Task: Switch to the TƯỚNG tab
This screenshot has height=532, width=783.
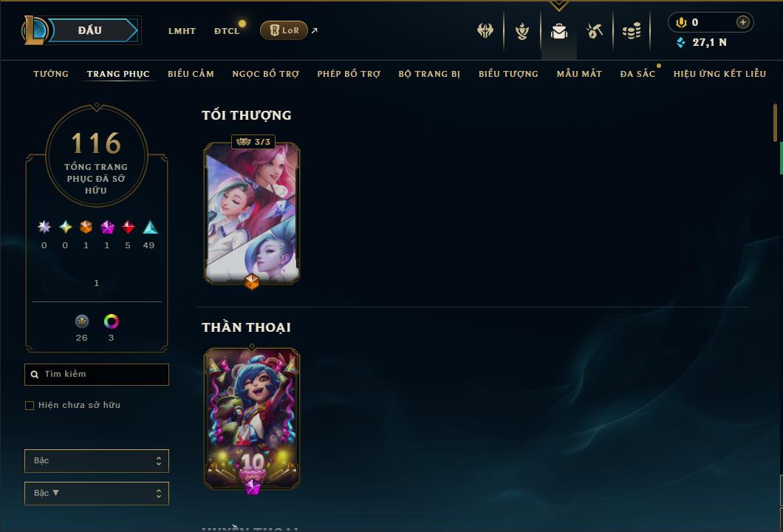Action: click(51, 74)
